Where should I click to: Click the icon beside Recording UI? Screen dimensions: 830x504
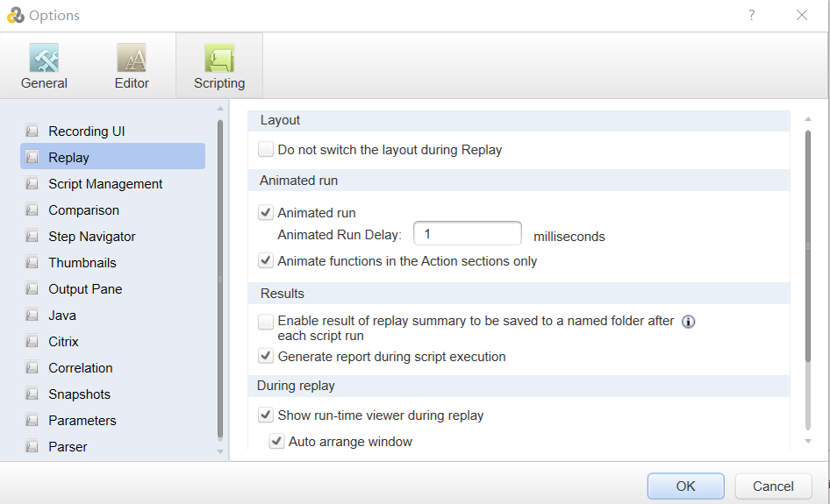pyautogui.click(x=32, y=131)
